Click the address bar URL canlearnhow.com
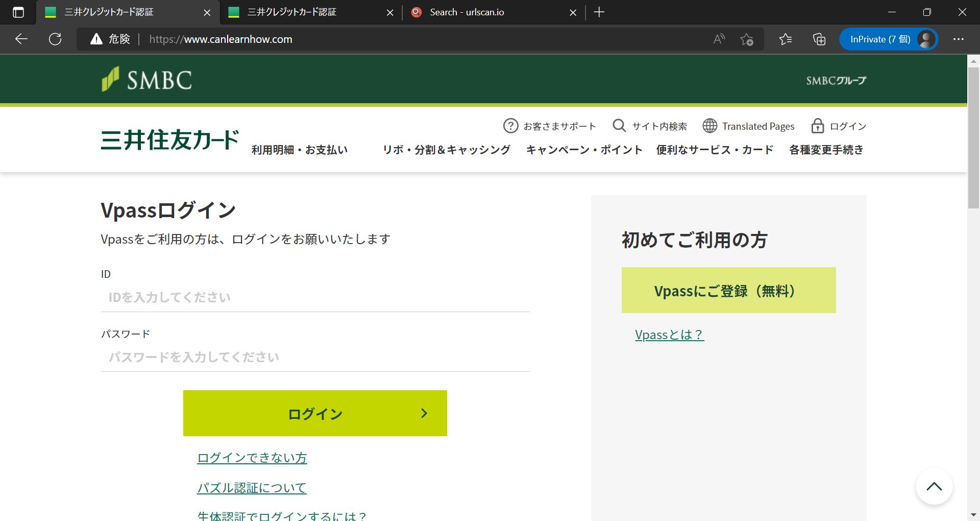Image resolution: width=980 pixels, height=521 pixels. point(221,39)
